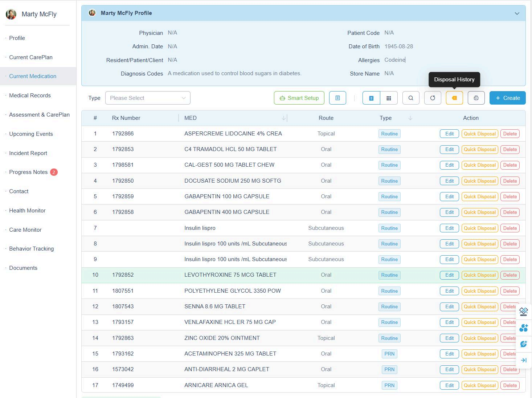Open Disposal History
532x398 pixels.
pos(454,98)
